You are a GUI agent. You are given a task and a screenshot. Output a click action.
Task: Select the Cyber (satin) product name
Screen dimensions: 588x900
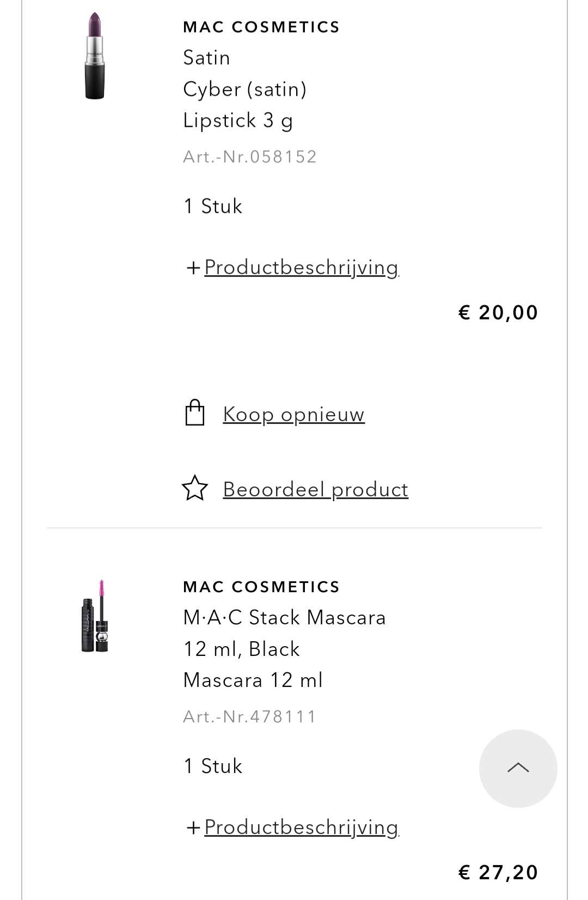click(x=244, y=89)
